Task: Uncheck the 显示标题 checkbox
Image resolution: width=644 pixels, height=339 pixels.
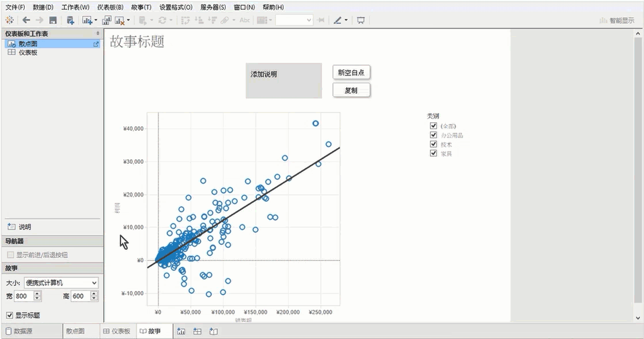Action: [x=9, y=315]
